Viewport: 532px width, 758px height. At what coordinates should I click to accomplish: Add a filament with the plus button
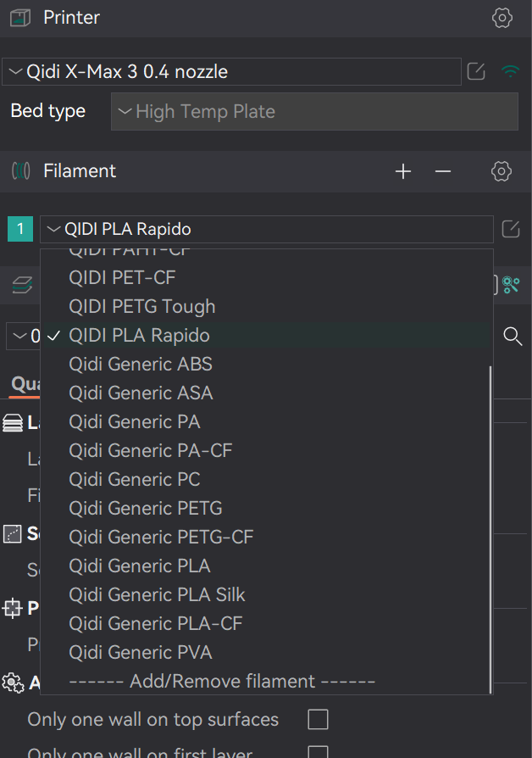pos(403,170)
